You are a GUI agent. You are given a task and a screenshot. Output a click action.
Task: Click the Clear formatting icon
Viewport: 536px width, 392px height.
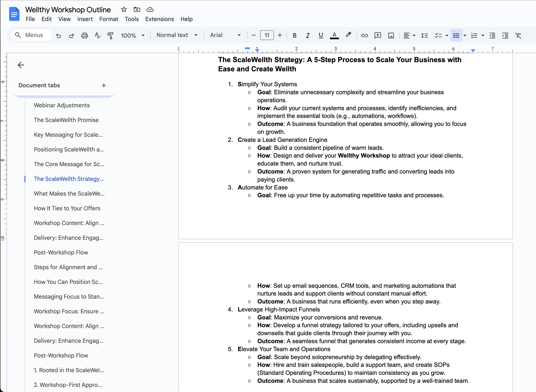518,36
